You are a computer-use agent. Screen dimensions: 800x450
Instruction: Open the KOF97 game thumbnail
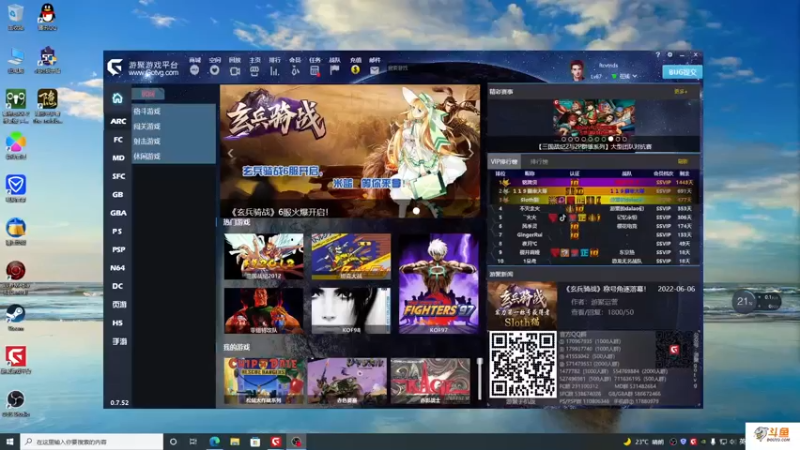[439, 284]
